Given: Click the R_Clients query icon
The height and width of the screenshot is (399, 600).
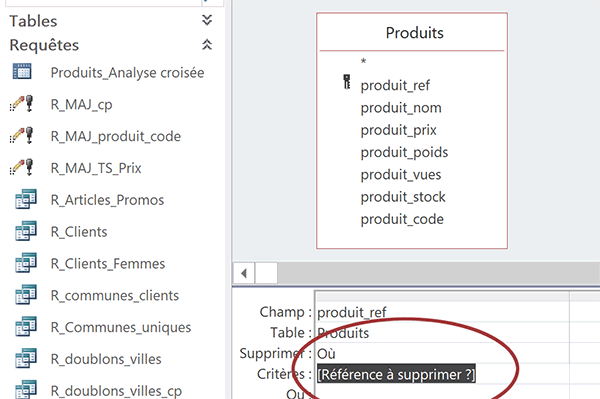Looking at the screenshot, I should pos(26,231).
